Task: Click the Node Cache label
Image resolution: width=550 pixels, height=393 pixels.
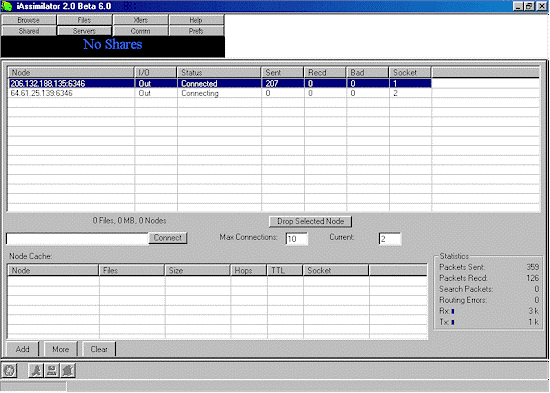Action: point(31,256)
